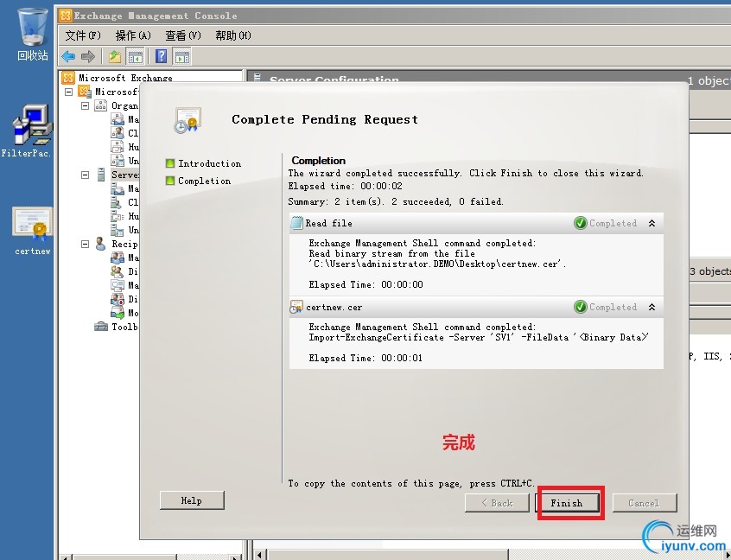This screenshot has height=560, width=731.
Task: Click the 'Elapsed time: 00:00:02' line
Action: coord(345,186)
